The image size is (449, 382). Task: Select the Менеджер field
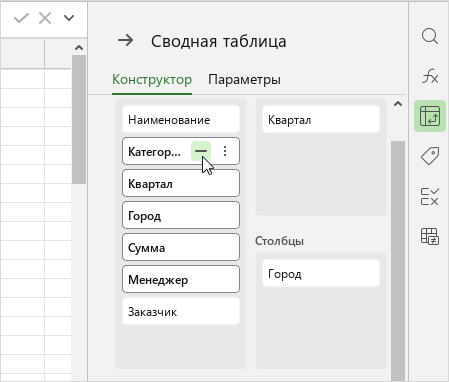tap(181, 279)
